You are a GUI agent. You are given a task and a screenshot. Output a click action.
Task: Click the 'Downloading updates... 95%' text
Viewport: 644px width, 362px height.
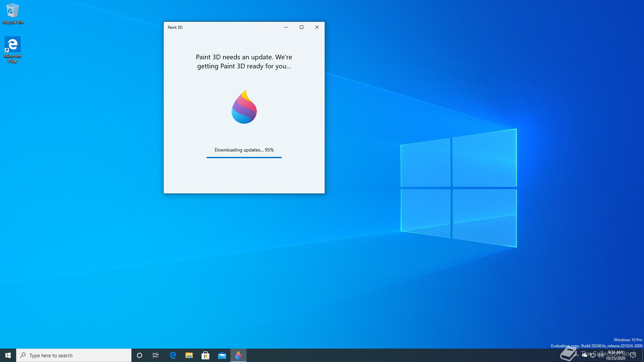coord(244,150)
